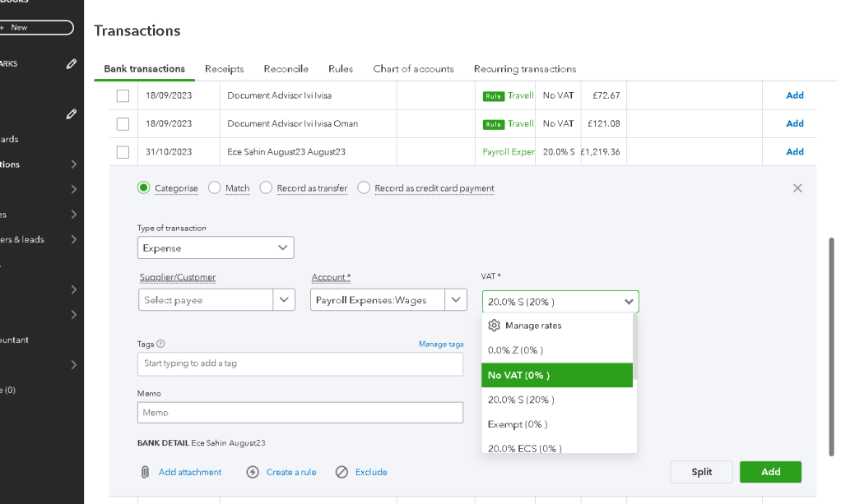Open the Type of transaction Expense dropdown
Image resolution: width=841 pixels, height=504 pixels.
coord(216,247)
